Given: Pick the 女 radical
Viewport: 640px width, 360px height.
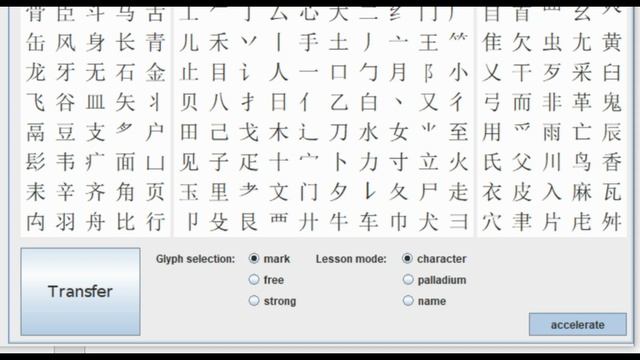Looking at the screenshot, I should [398, 132].
